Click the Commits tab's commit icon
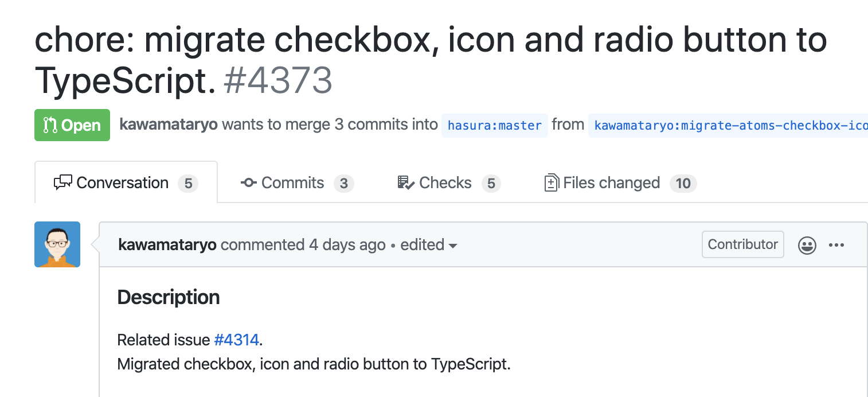 (x=248, y=183)
